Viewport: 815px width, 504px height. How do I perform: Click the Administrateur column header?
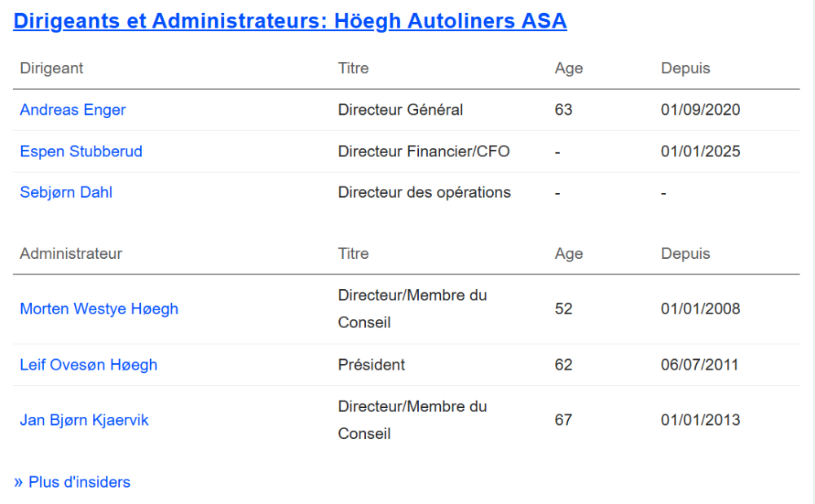tap(71, 254)
